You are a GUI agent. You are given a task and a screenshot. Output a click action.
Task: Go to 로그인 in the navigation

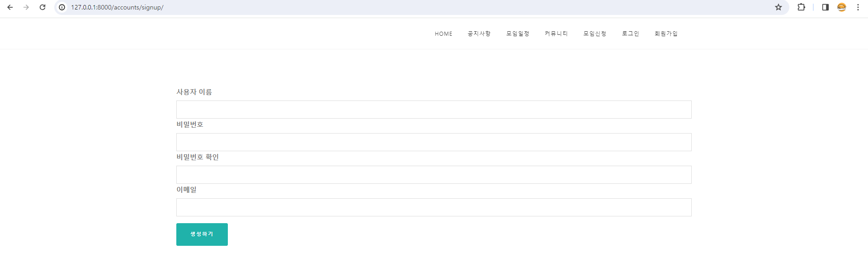tap(630, 33)
